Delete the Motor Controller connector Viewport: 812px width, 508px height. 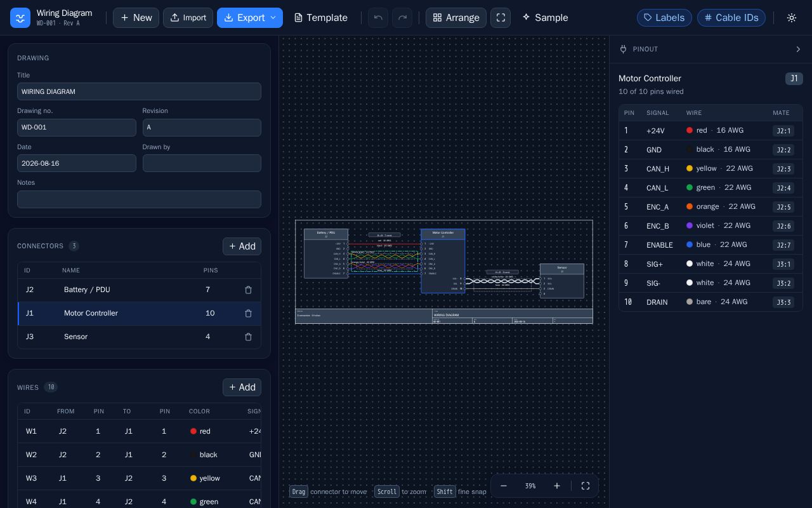pos(248,313)
